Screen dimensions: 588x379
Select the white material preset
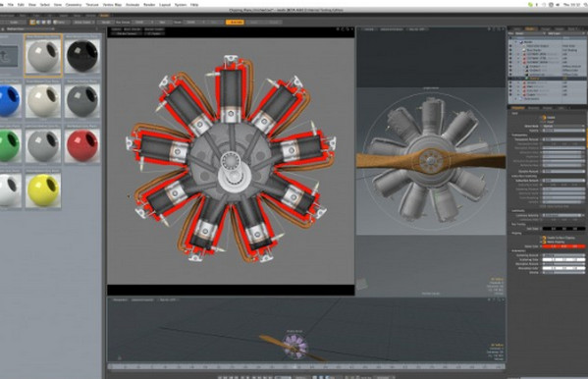click(x=9, y=190)
